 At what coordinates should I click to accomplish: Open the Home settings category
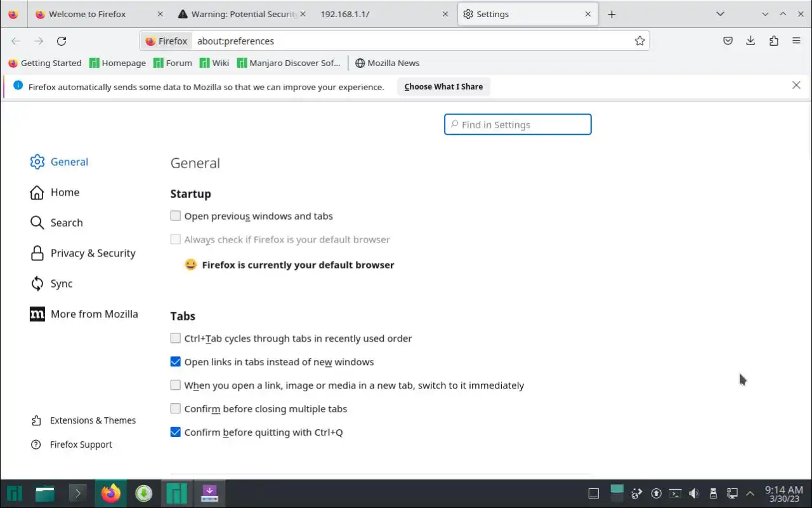pyautogui.click(x=55, y=192)
